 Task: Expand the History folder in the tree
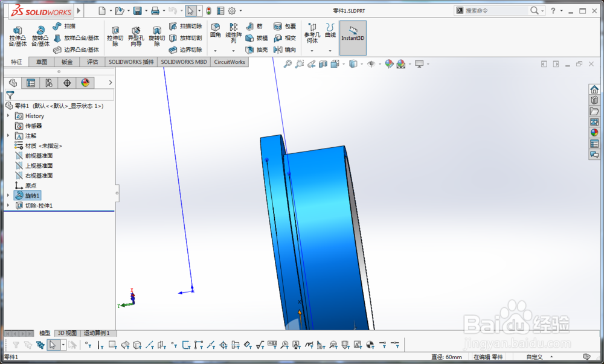pyautogui.click(x=7, y=116)
